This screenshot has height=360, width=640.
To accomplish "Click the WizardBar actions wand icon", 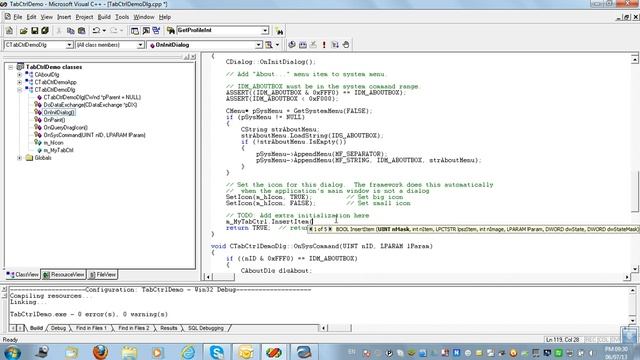I will pyautogui.click(x=269, y=45).
